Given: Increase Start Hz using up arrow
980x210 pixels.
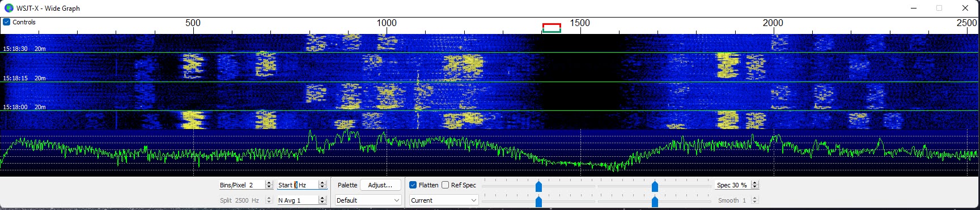Looking at the screenshot, I should pyautogui.click(x=322, y=183).
